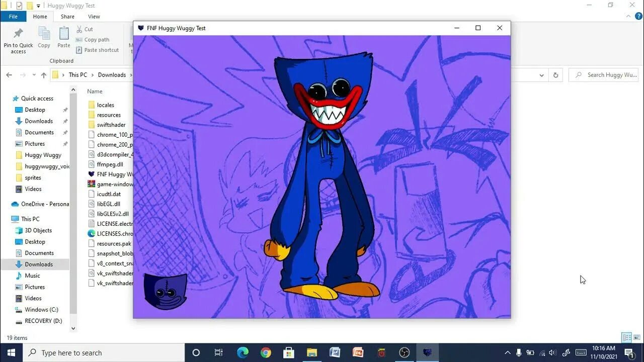Select resources.pak file
The image size is (644, 362).
[x=110, y=244]
